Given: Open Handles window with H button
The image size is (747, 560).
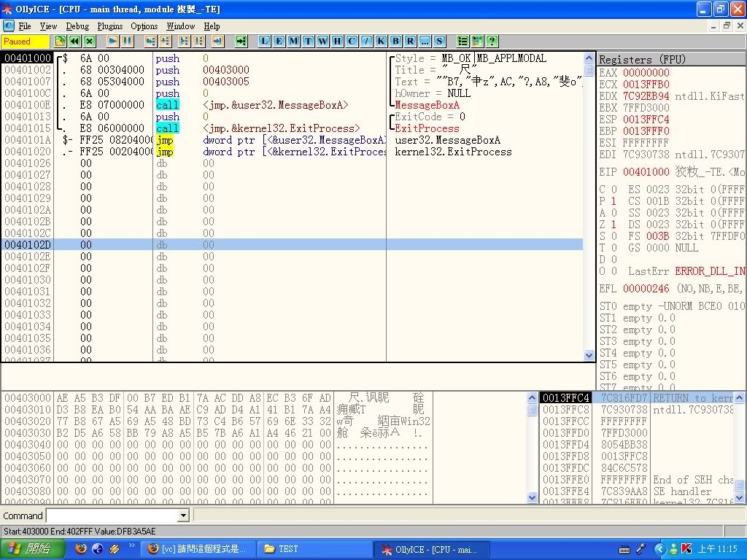Looking at the screenshot, I should pos(337,42).
